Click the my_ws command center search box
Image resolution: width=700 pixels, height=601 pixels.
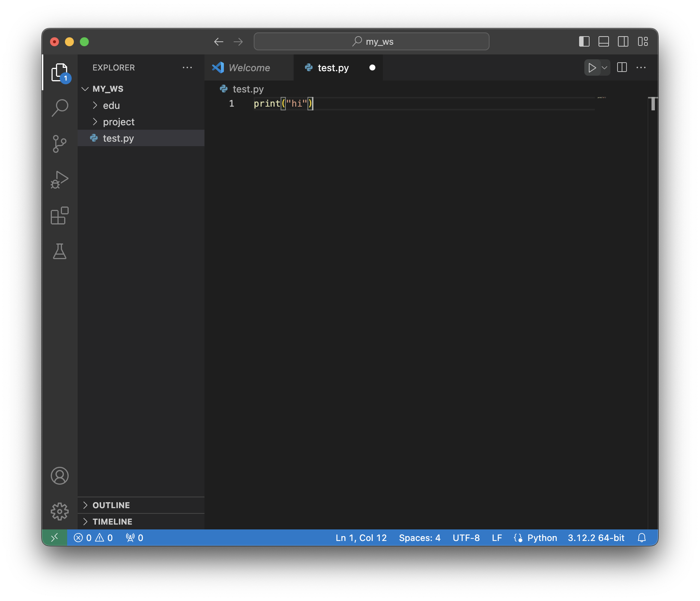click(x=372, y=41)
